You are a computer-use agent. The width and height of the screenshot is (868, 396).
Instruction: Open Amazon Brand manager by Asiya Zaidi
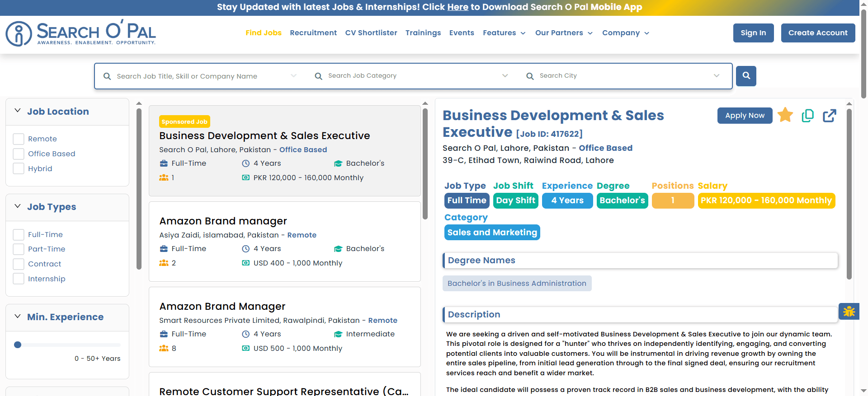click(x=223, y=221)
